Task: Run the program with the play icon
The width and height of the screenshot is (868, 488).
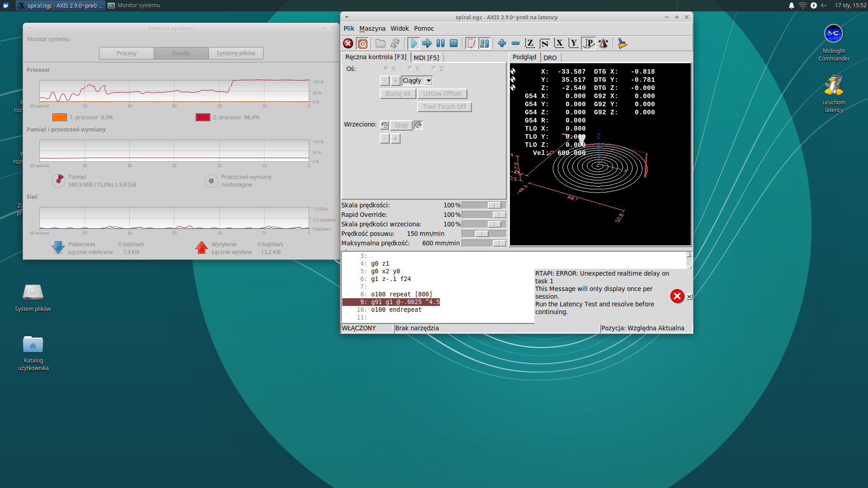Action: tap(413, 43)
